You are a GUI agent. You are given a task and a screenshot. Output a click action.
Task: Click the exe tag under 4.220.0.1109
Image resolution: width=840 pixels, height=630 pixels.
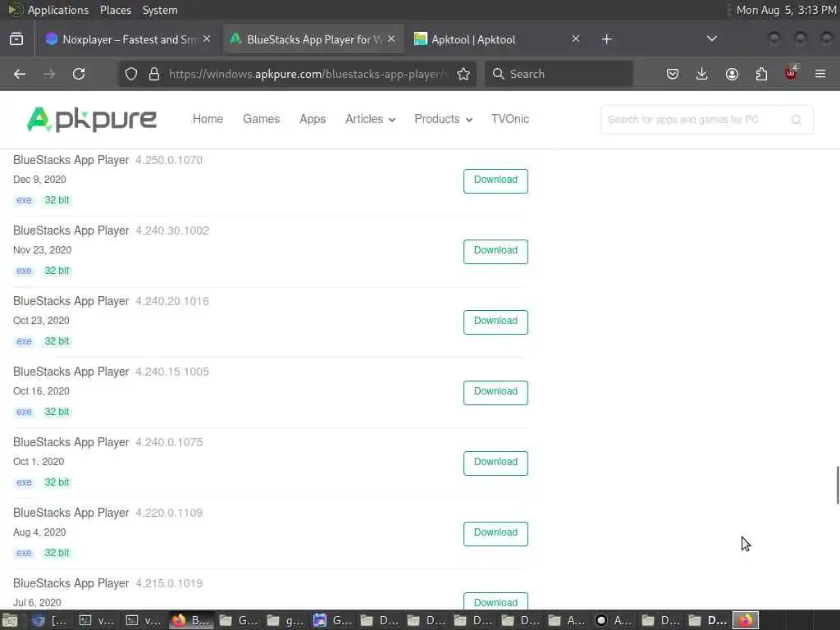pos(24,553)
